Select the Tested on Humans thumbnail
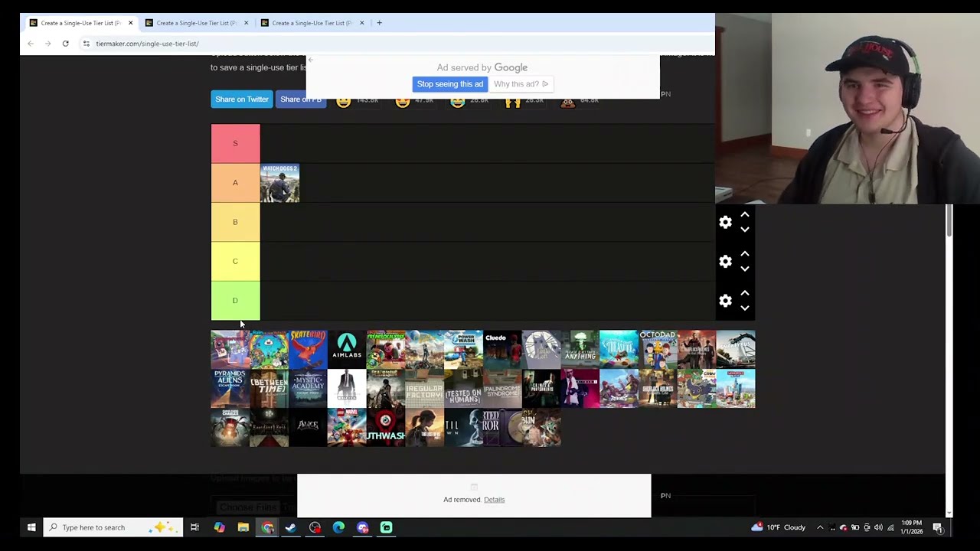Viewport: 980px width, 551px height. pyautogui.click(x=463, y=389)
